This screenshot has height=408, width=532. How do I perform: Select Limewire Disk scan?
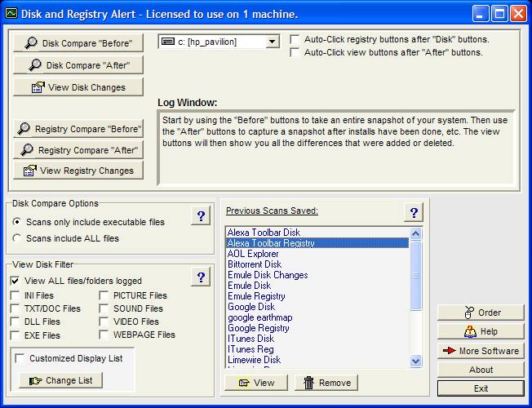point(317,360)
